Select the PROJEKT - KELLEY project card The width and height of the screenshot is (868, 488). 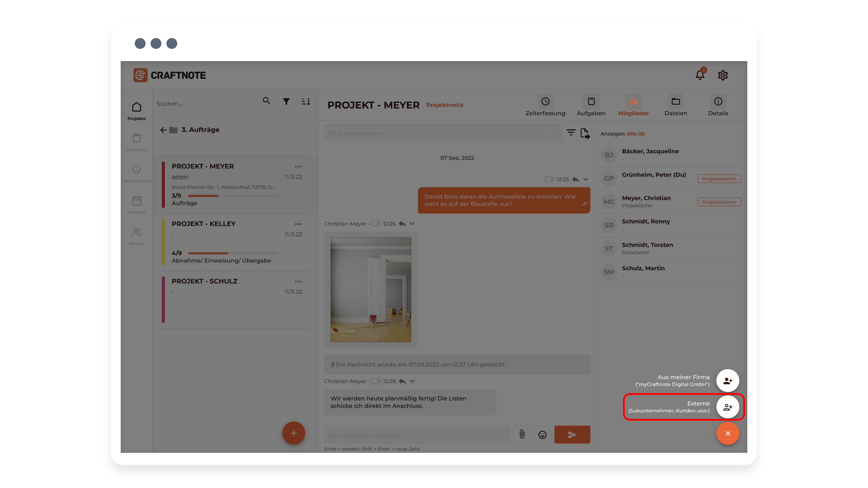(236, 242)
